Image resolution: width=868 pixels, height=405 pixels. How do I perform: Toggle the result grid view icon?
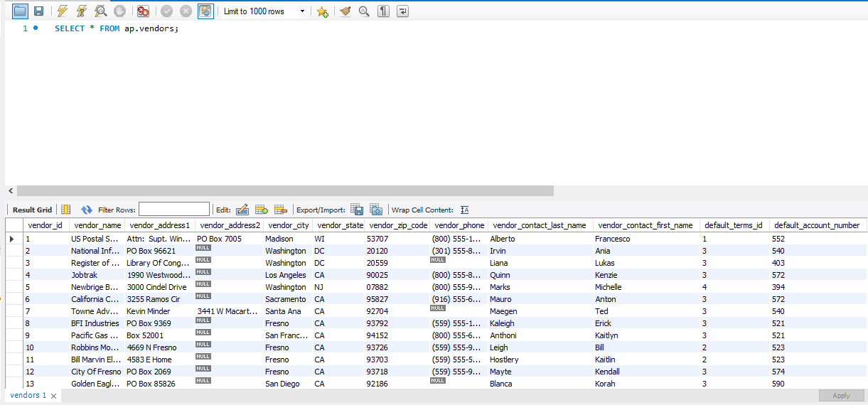click(66, 210)
